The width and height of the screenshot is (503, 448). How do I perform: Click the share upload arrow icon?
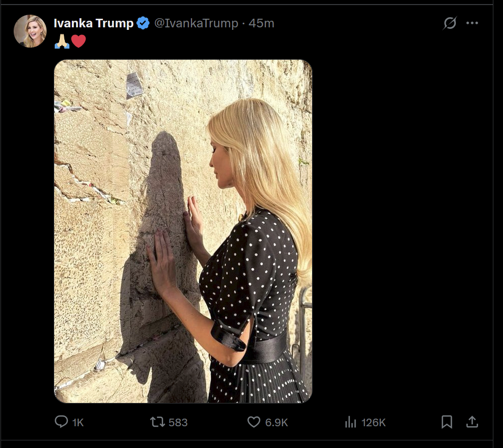point(472,422)
